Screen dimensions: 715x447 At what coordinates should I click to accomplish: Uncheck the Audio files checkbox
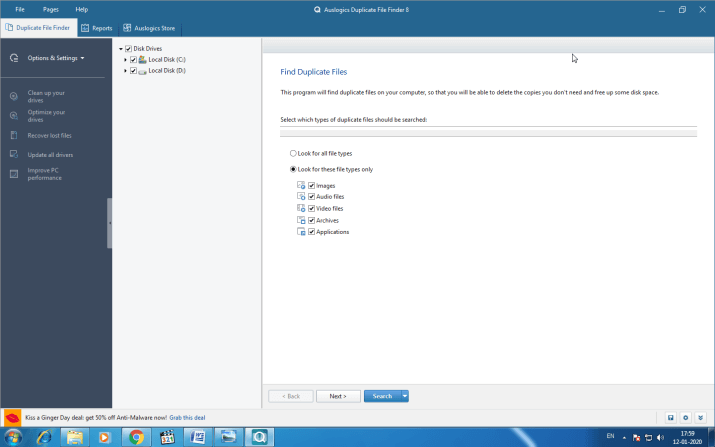click(x=311, y=197)
